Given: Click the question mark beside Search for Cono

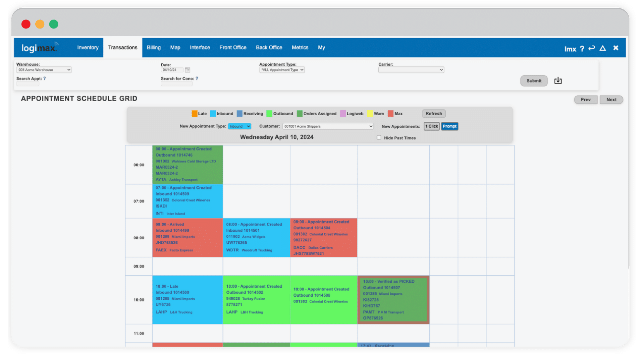Looking at the screenshot, I should pyautogui.click(x=197, y=78).
